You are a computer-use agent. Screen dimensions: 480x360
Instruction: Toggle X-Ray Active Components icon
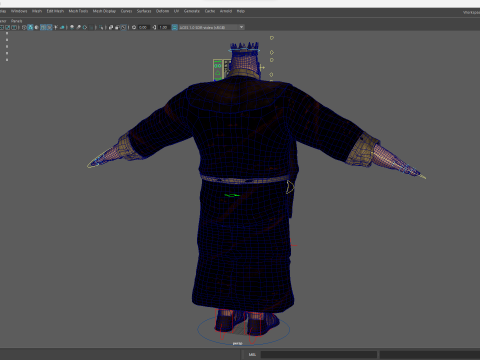117,27
